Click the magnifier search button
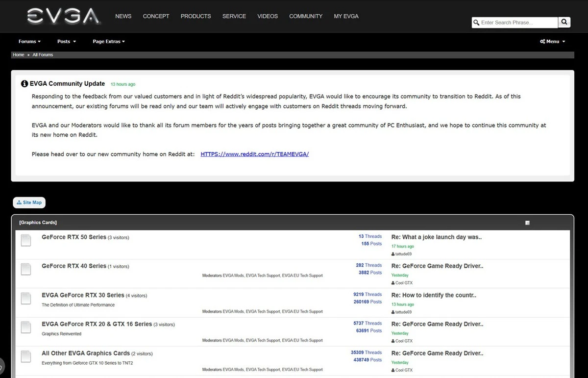 click(x=564, y=22)
